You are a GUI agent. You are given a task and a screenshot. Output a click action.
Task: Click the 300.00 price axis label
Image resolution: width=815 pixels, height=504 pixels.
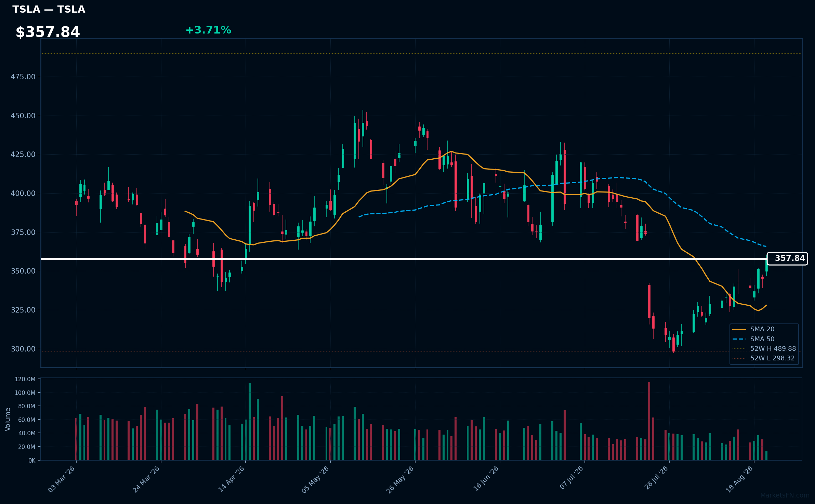point(23,349)
